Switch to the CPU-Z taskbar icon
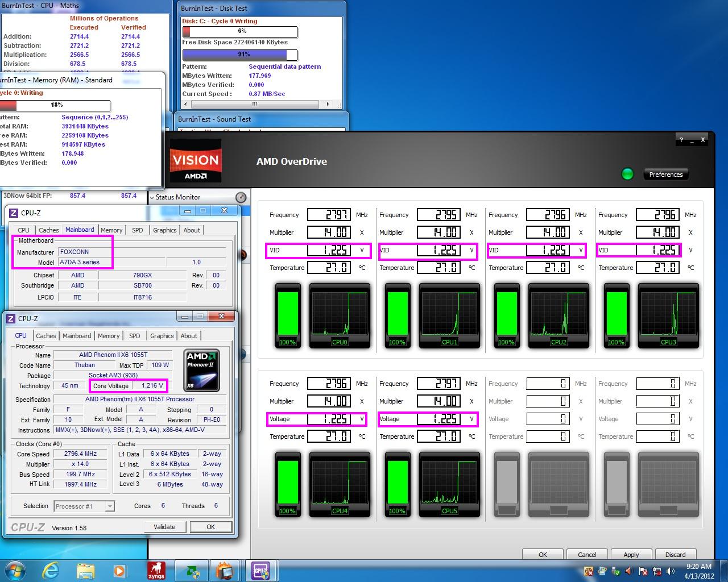The width and height of the screenshot is (728, 582). click(x=261, y=571)
